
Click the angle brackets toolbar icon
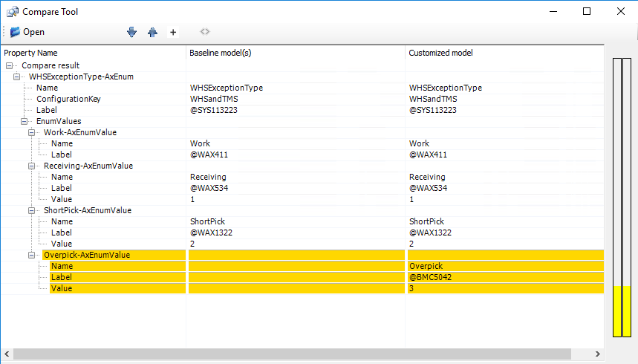point(205,32)
